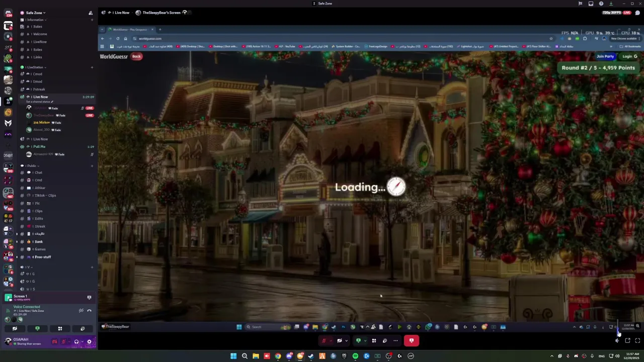Image resolution: width=644 pixels, height=362 pixels.
Task: Open the Athkar channel
Action: pos(56,188)
